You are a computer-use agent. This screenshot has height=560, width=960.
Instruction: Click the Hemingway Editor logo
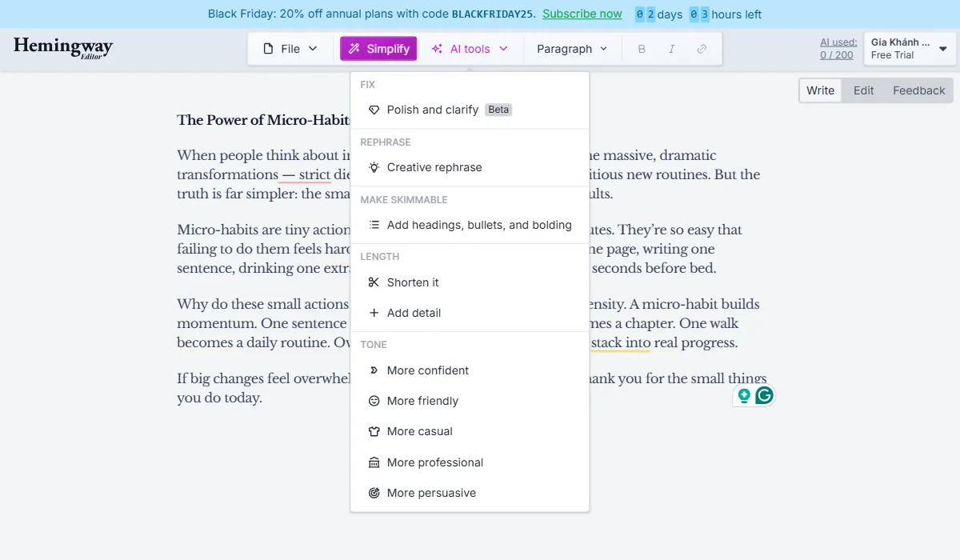pos(62,48)
